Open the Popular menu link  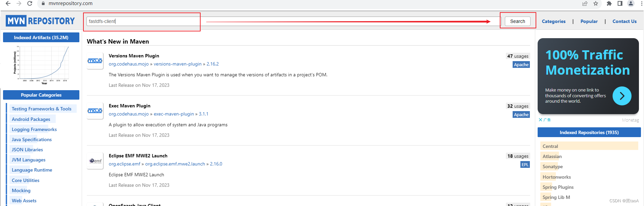[589, 21]
